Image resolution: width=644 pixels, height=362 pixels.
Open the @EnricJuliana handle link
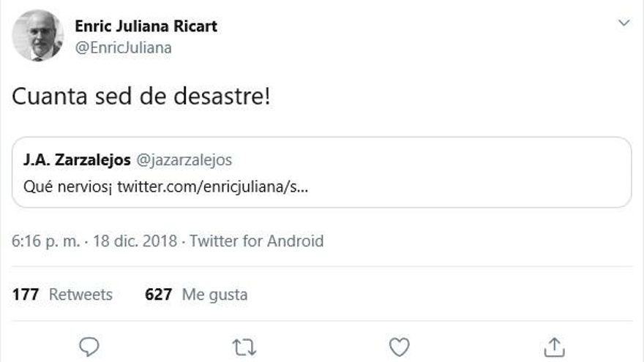(x=123, y=48)
